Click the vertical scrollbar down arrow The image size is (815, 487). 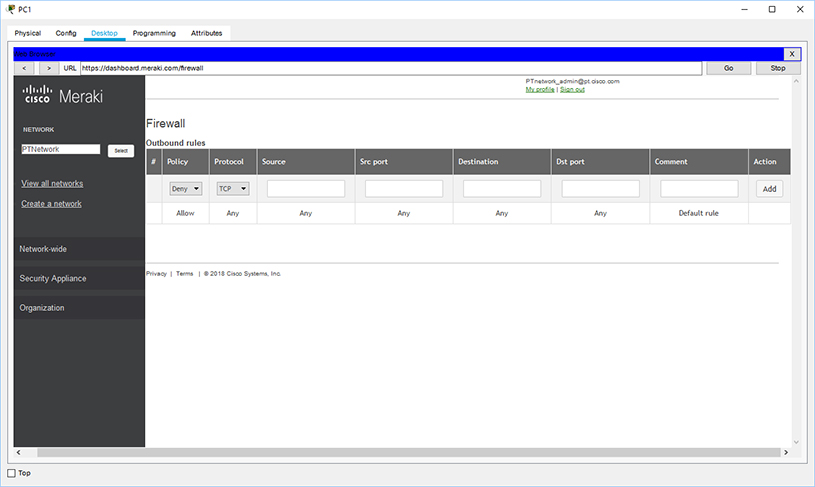796,442
